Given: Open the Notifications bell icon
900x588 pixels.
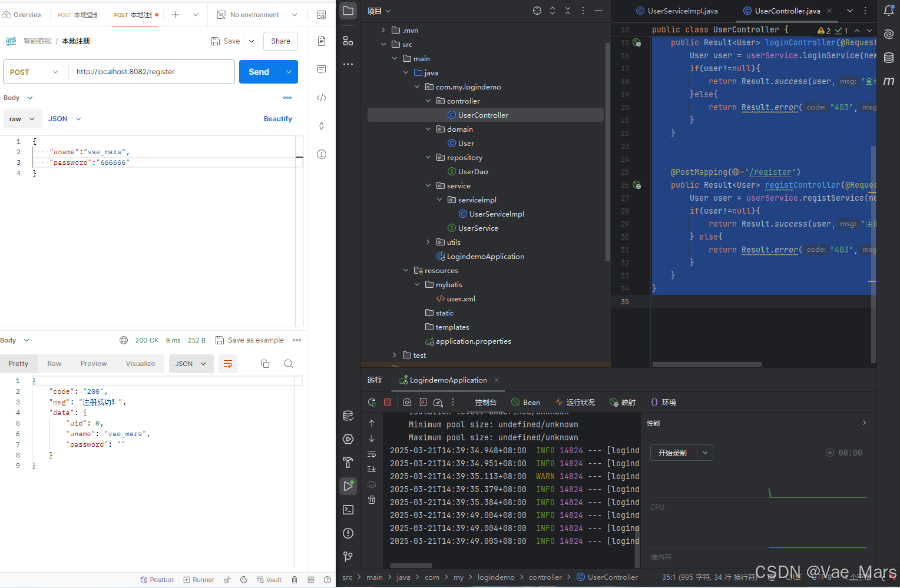Looking at the screenshot, I should pos(889,11).
